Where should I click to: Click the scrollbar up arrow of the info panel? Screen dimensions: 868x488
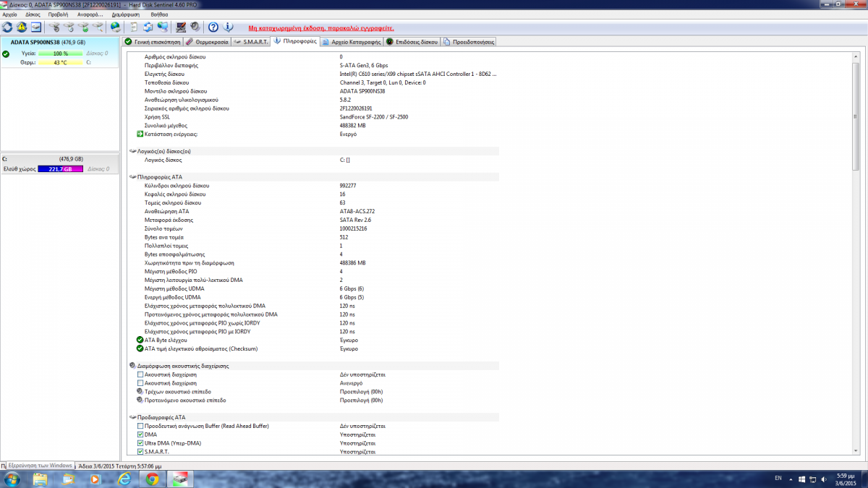pos(856,55)
